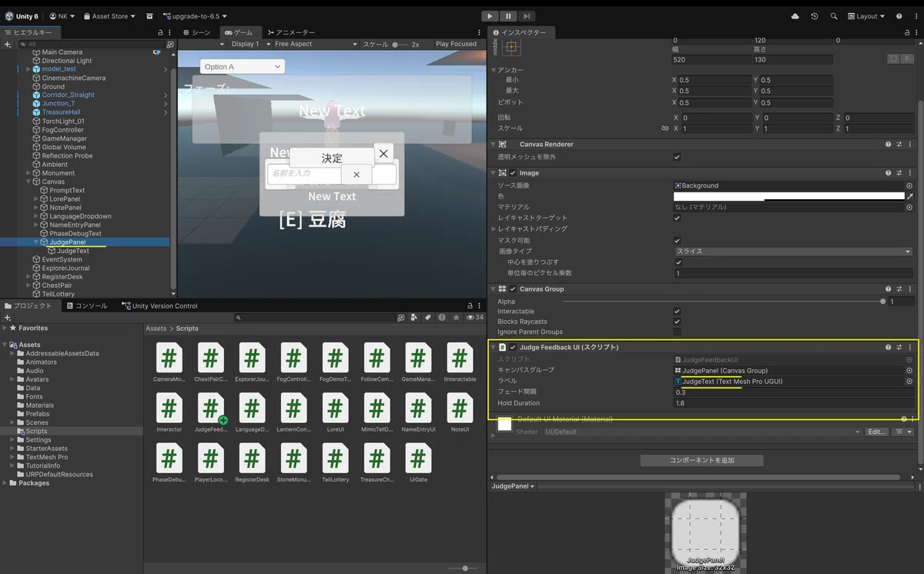
Task: Click the add plus button in Hierarchy
Action: (8, 45)
